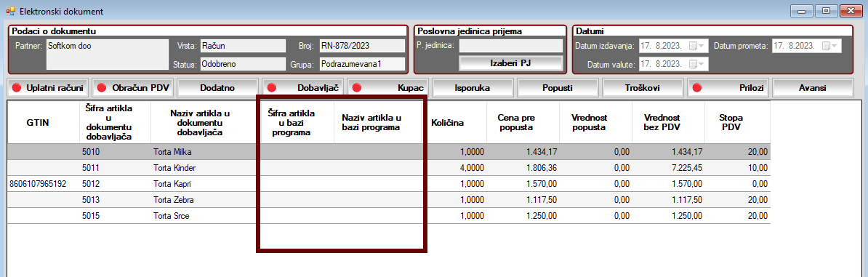Click the Uplatni računi button

[47, 87]
